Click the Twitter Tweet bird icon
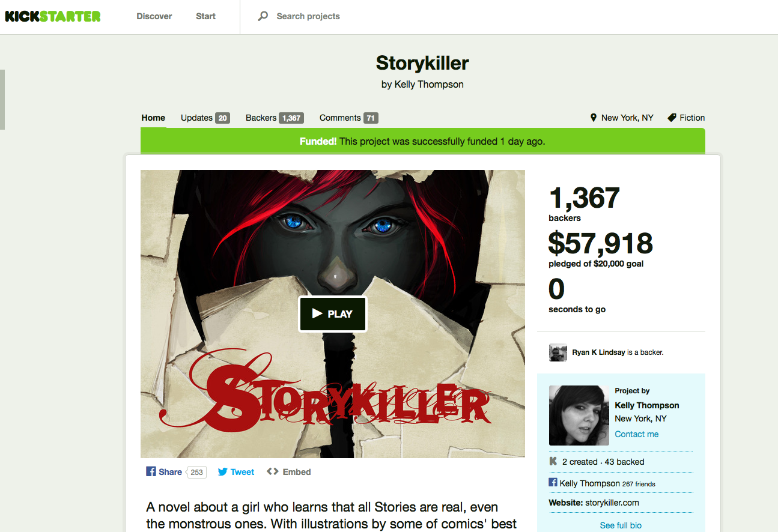This screenshot has width=778, height=532. (x=223, y=472)
